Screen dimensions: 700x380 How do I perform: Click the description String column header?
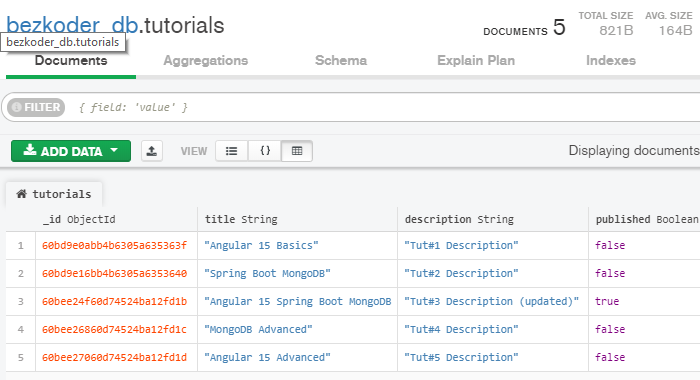coord(459,219)
